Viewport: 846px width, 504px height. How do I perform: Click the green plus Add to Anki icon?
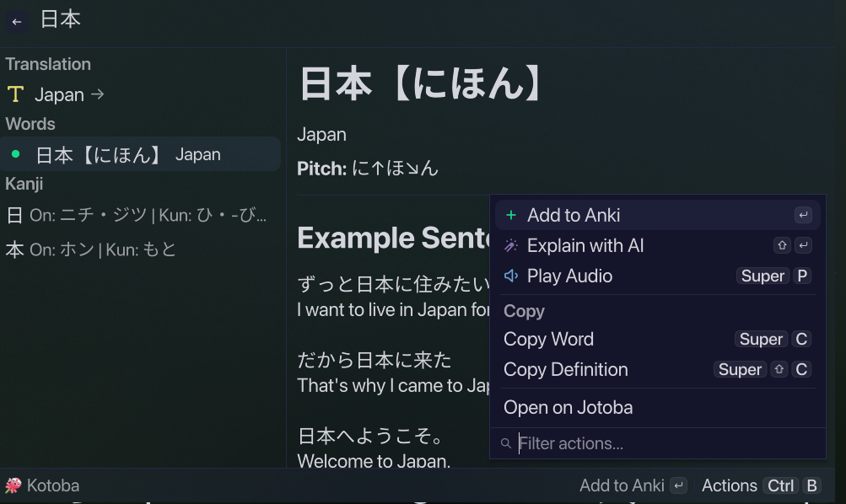(x=511, y=215)
